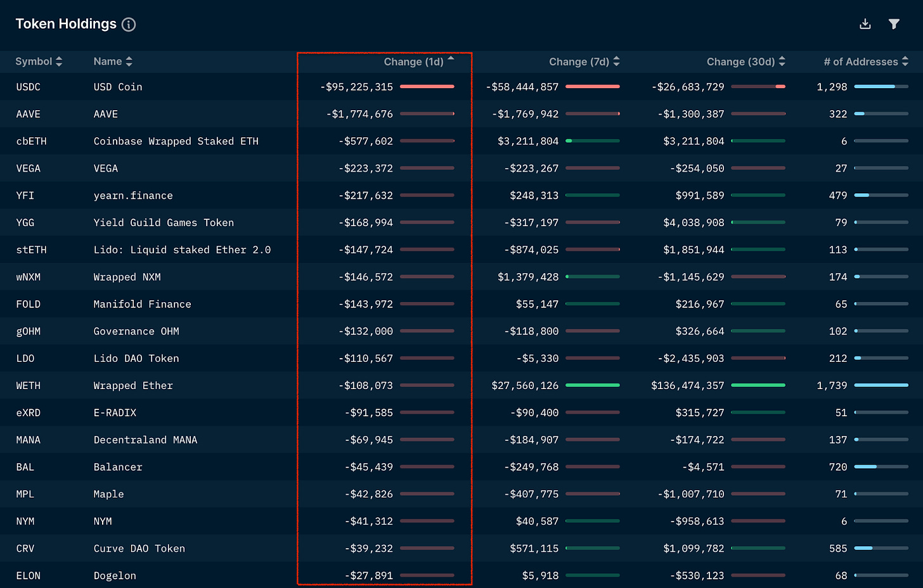Select Lido: Liquid staked Ether 2.0
The height and width of the screenshot is (588, 923).
[182, 250]
